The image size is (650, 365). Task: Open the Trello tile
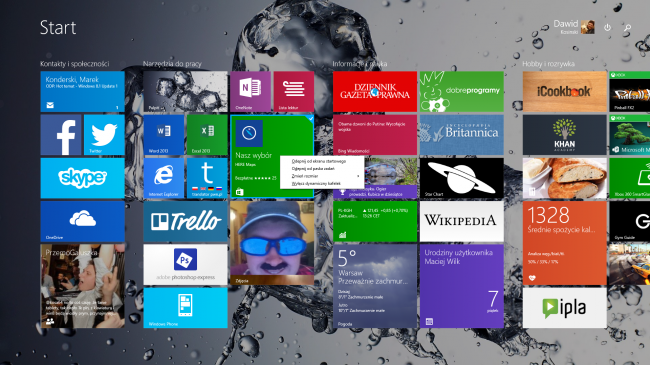click(185, 221)
